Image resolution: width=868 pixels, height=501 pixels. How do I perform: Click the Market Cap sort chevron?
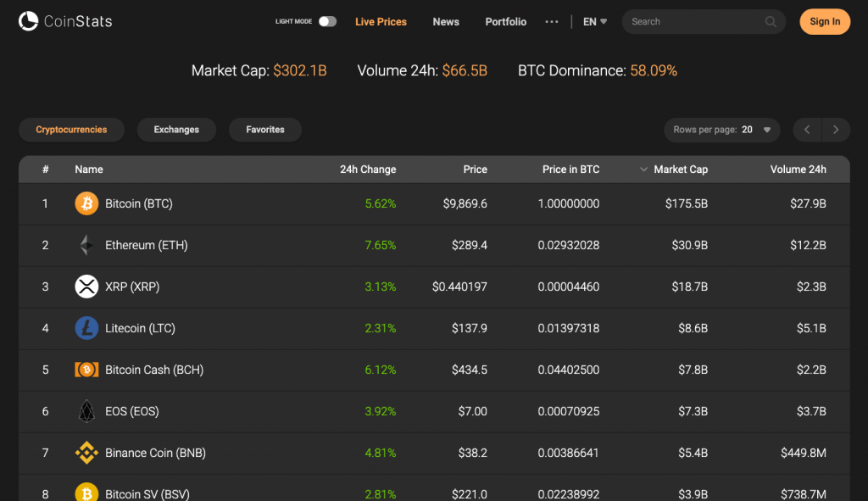[643, 169]
